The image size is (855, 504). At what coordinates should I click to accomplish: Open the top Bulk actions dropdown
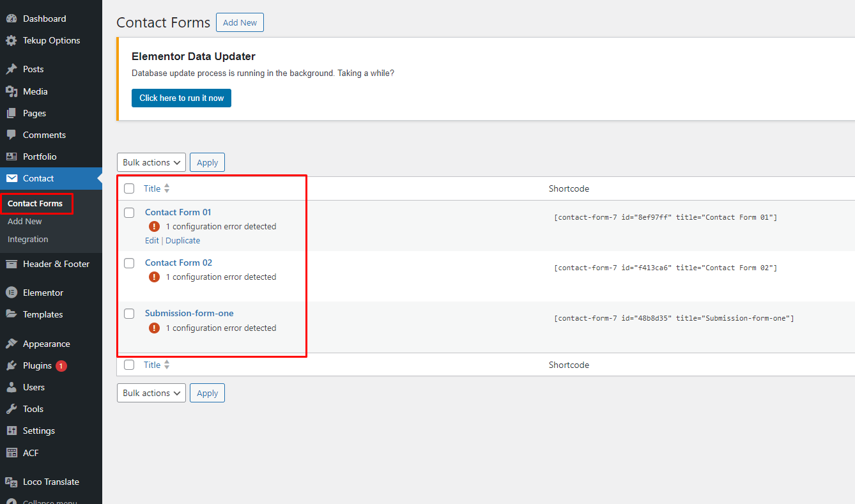coord(151,162)
